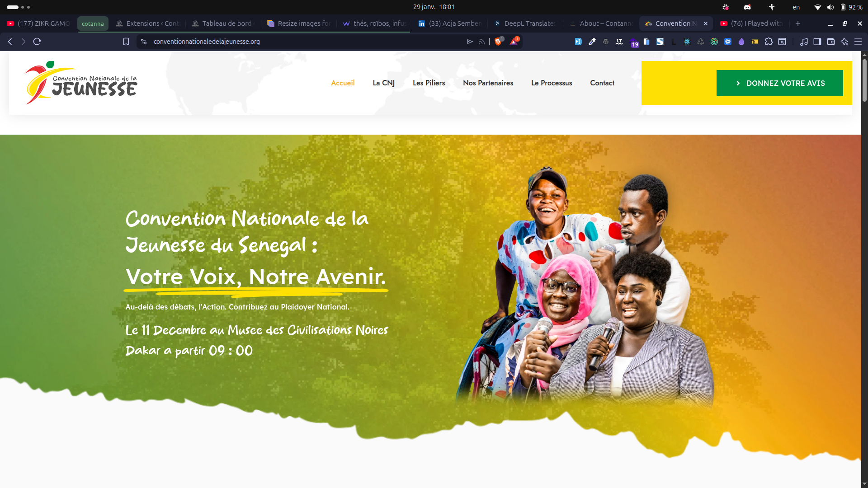This screenshot has height=488, width=868.
Task: Open the Leo AI sparkle icon
Action: (x=844, y=42)
